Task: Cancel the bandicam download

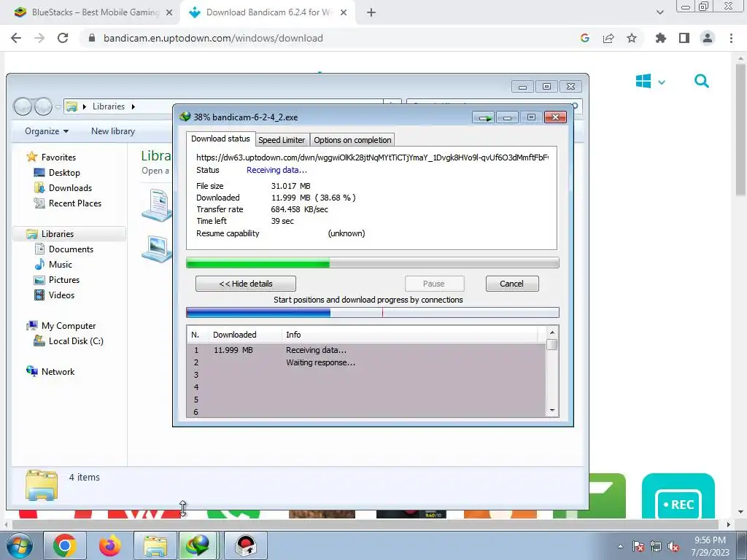Action: (512, 284)
